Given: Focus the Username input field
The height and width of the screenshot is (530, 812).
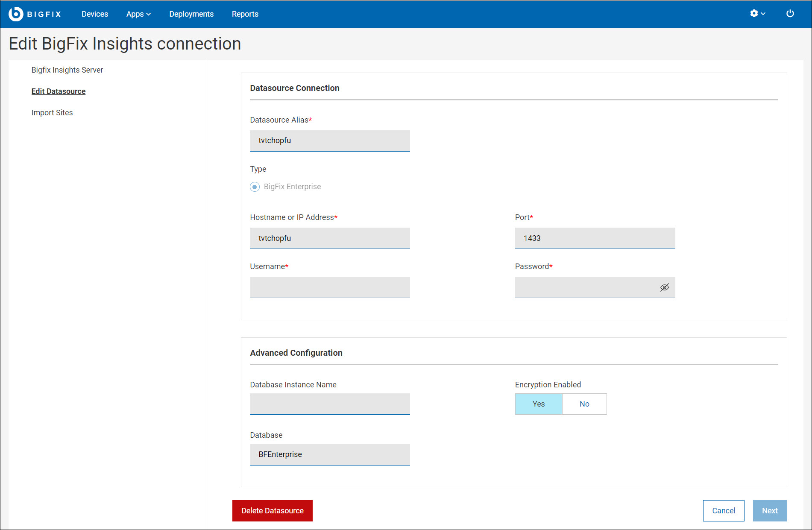Looking at the screenshot, I should click(x=330, y=287).
